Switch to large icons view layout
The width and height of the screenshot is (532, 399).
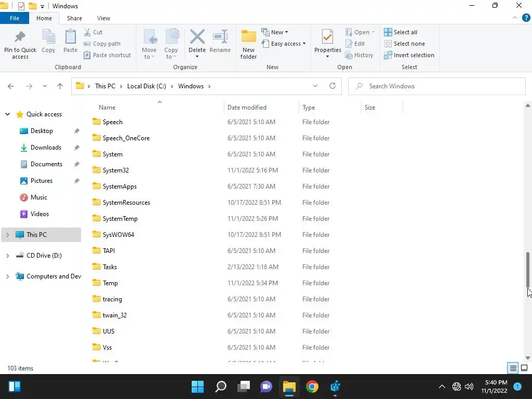(524, 368)
